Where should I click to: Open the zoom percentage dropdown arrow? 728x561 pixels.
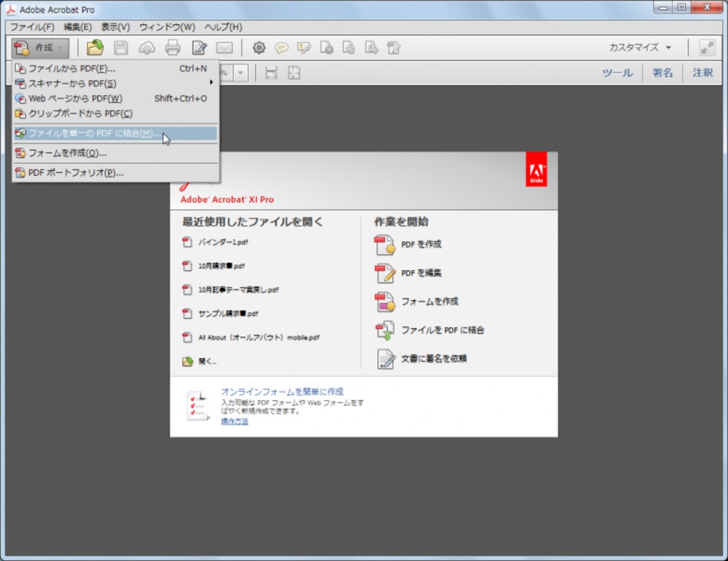tap(241, 73)
